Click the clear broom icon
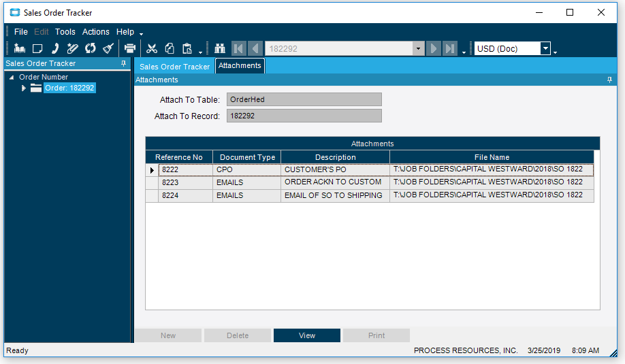The height and width of the screenshot is (364, 625). (108, 48)
